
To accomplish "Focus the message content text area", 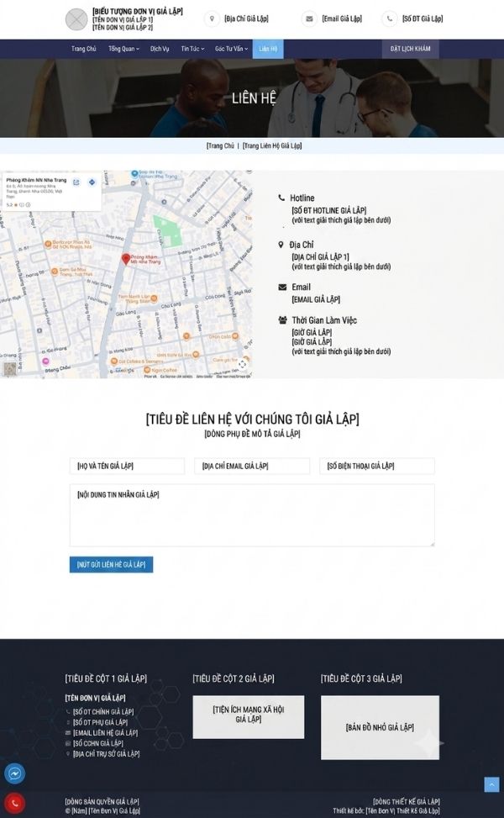I will click(252, 515).
